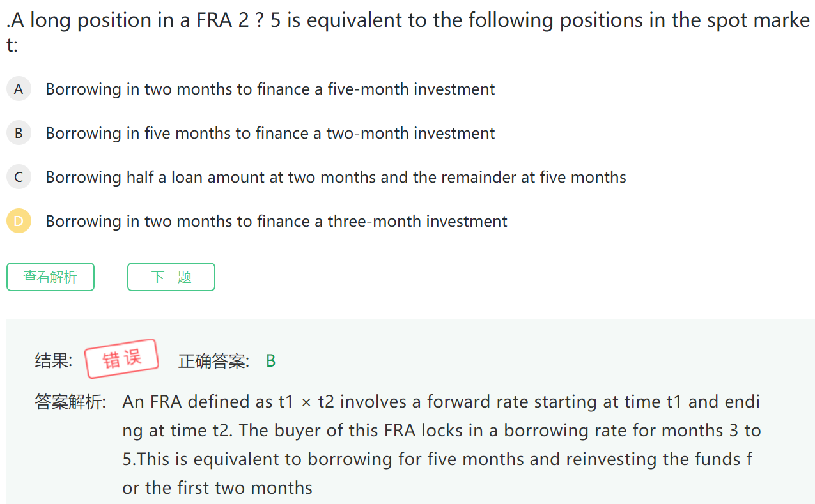Click the green correct answer letter B
The height and width of the screenshot is (504, 815).
click(x=270, y=361)
